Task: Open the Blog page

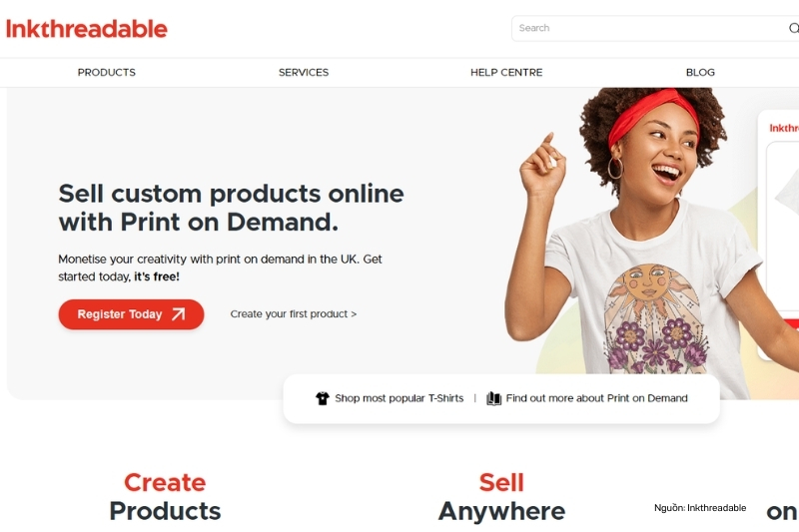Action: [x=700, y=72]
